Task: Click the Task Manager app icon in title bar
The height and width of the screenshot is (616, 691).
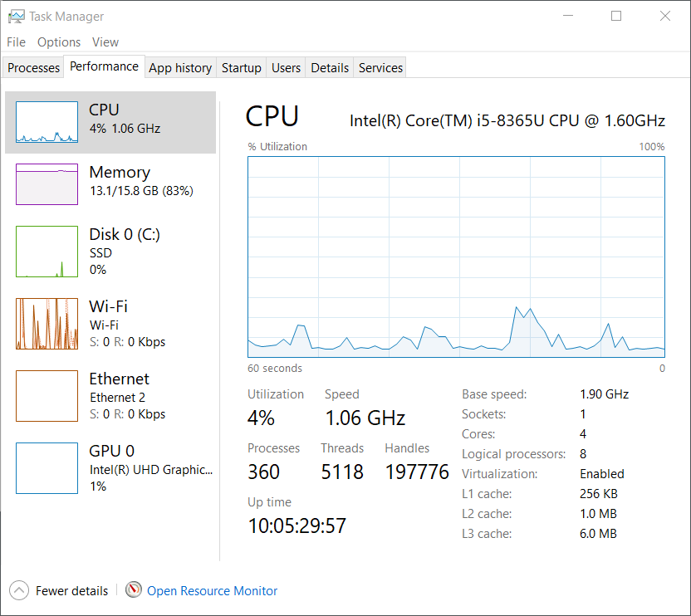Action: coord(17,17)
